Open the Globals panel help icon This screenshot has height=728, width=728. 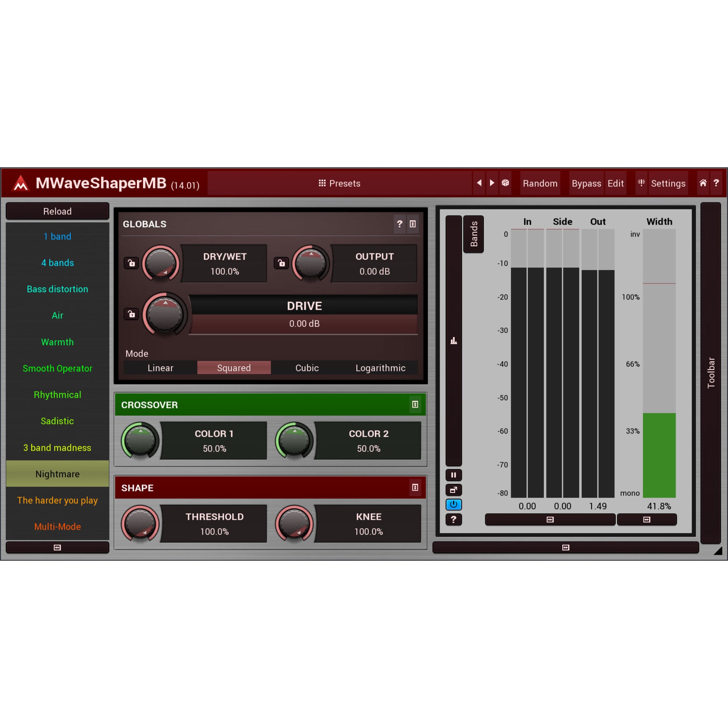pos(399,224)
